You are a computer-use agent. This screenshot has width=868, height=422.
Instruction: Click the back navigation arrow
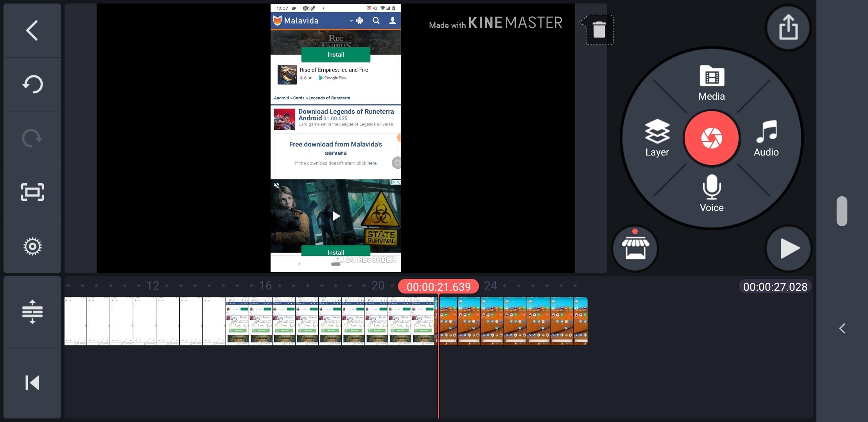31,30
